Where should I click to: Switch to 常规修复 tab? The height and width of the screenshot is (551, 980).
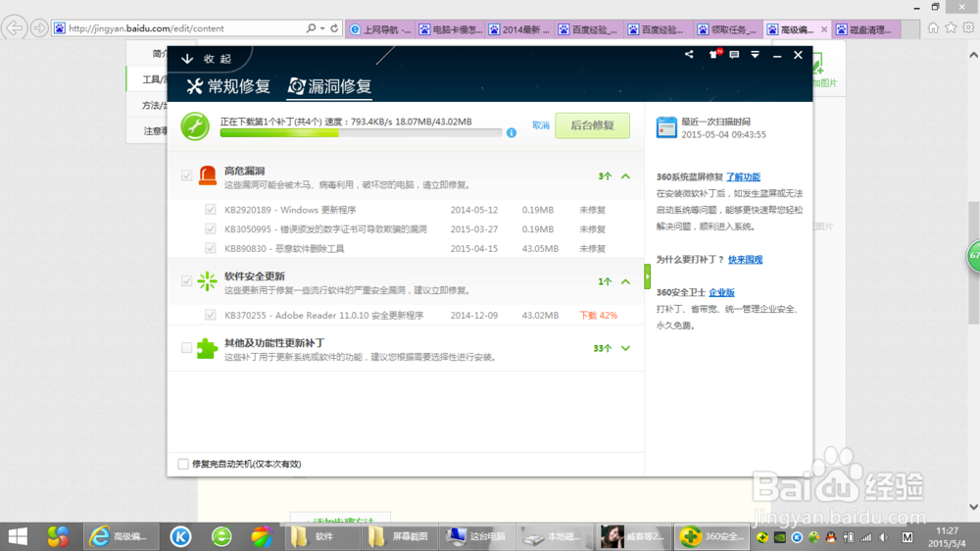coord(228,86)
